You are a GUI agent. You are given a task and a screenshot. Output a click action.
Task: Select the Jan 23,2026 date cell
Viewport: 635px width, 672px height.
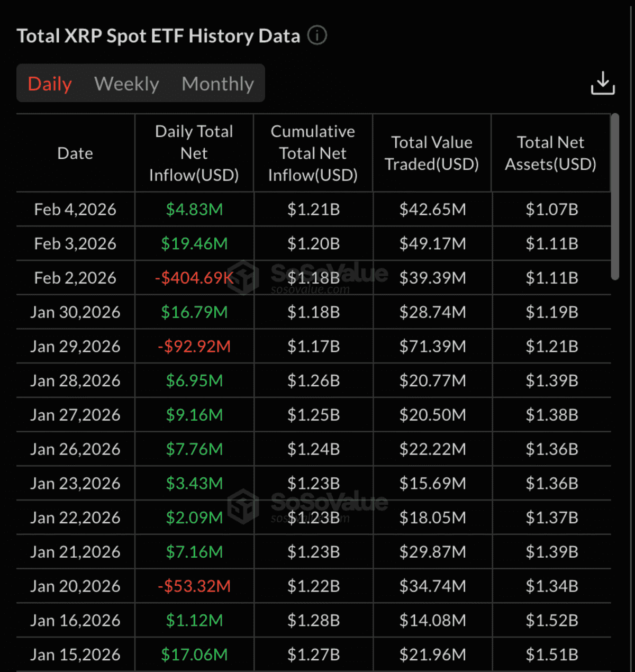point(75,483)
